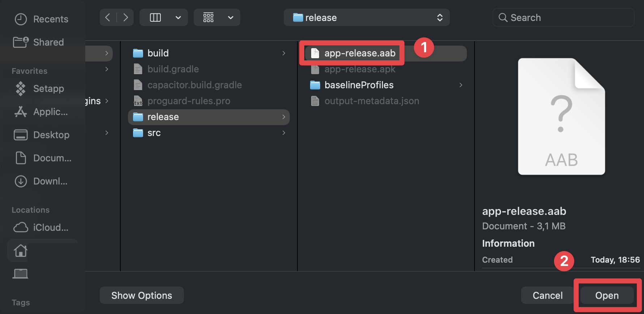Go forward with the right chevron
Image resolution: width=644 pixels, height=314 pixels.
click(x=125, y=17)
